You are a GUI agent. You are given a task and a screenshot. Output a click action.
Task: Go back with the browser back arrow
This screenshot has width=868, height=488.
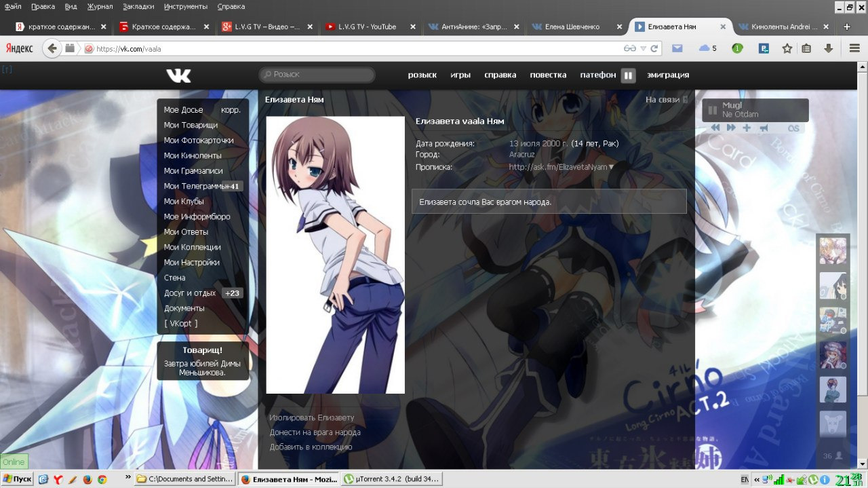(52, 48)
